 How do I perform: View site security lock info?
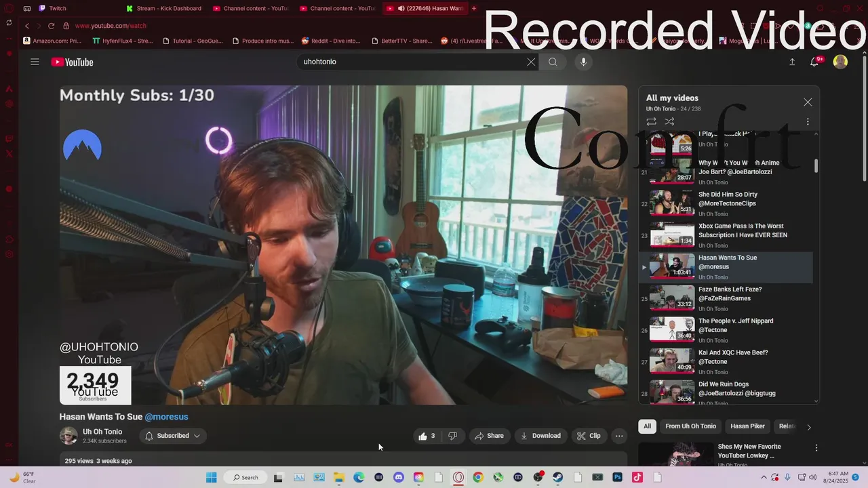[66, 26]
